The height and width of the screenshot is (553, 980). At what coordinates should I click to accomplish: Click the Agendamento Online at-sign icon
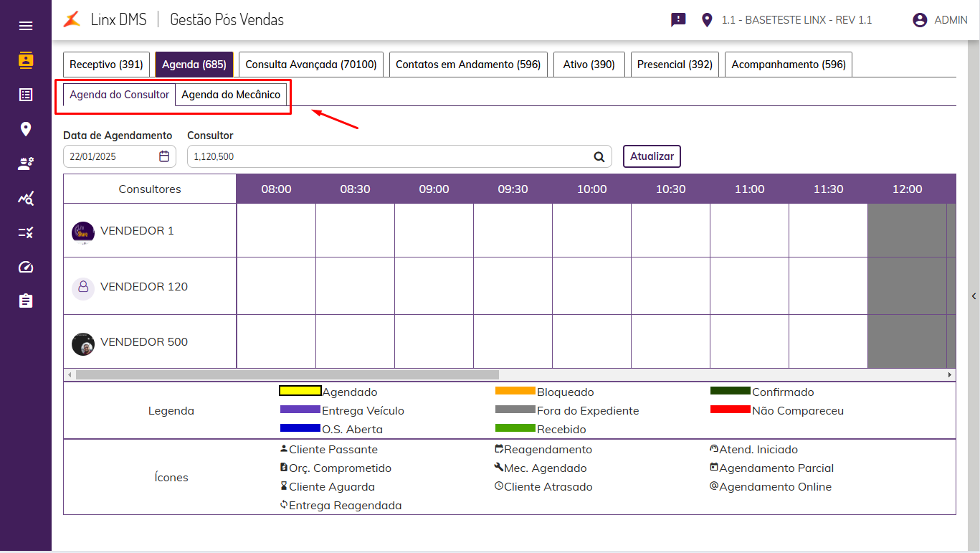tap(714, 486)
